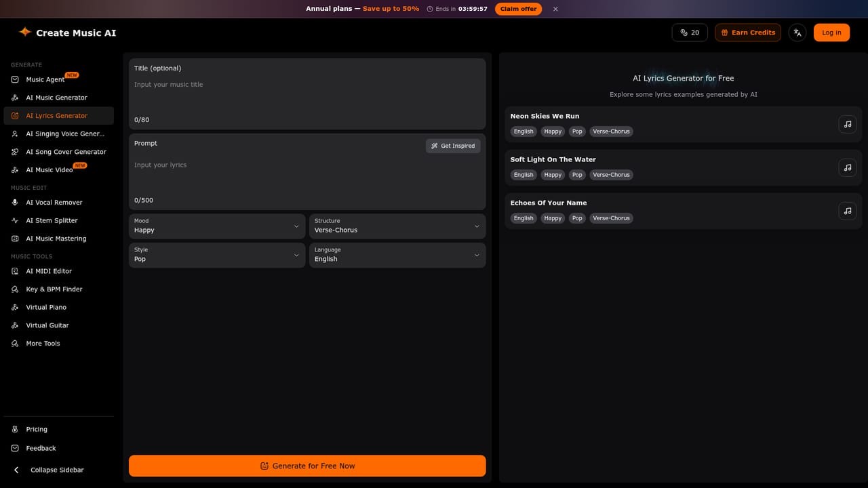Viewport: 868px width, 488px height.
Task: Click music note icon for Echoes Of Your Name
Action: coord(848,211)
